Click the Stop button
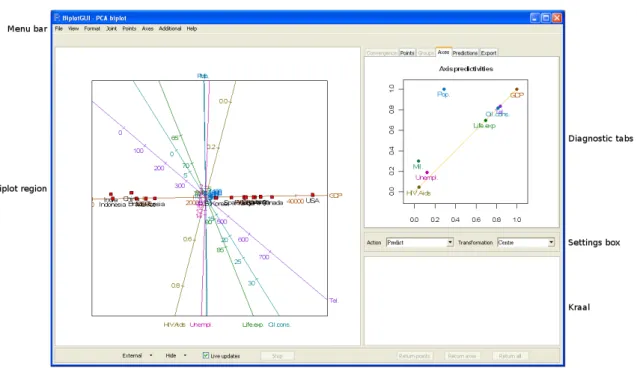The image size is (637, 368). (277, 356)
